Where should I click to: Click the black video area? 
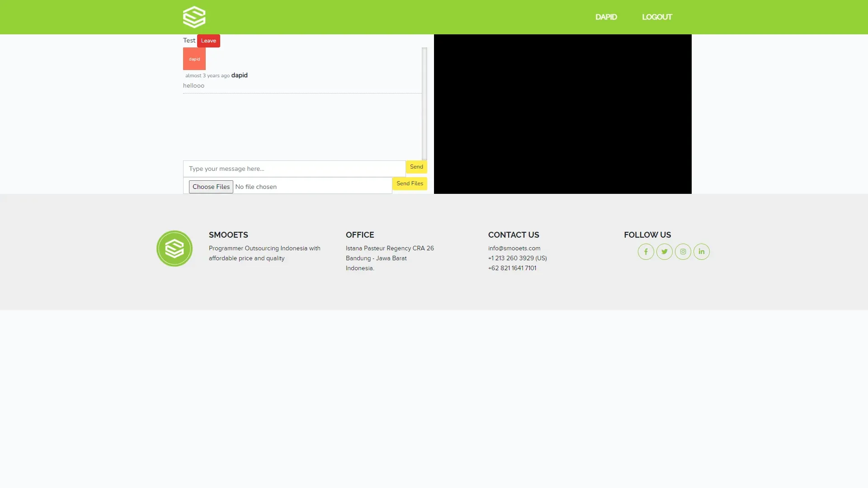(562, 114)
